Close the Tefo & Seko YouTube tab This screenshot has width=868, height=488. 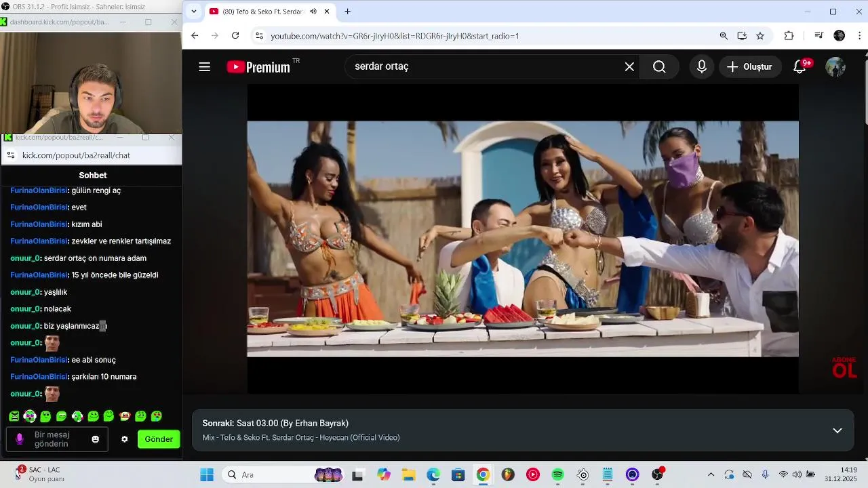point(327,12)
